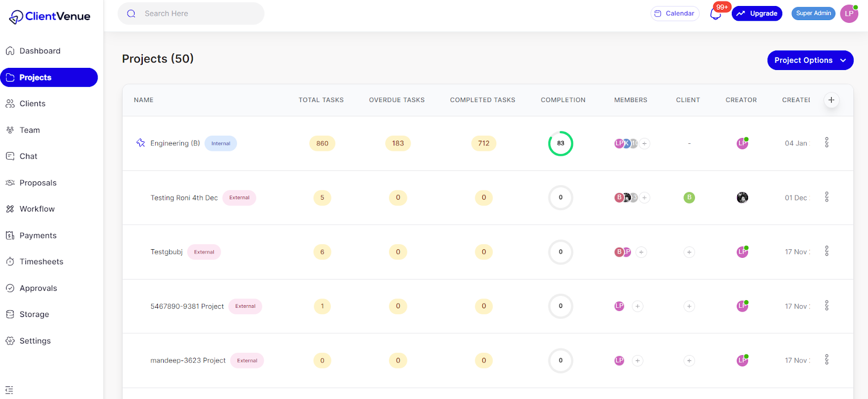Image resolution: width=868 pixels, height=399 pixels.
Task: Expand the Project Options dropdown
Action: point(810,60)
